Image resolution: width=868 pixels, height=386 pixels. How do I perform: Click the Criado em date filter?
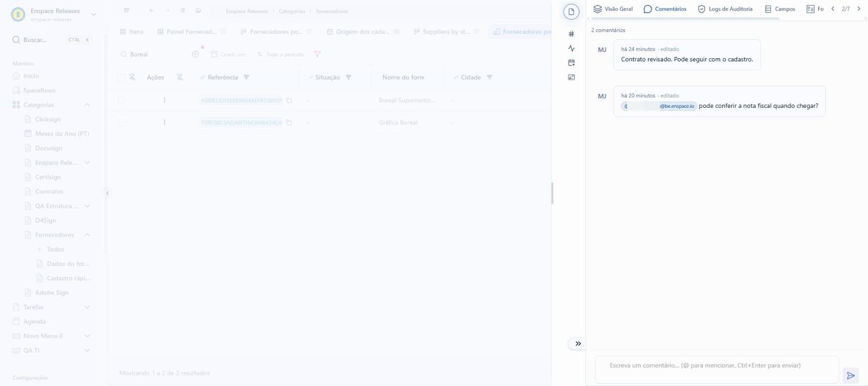228,54
